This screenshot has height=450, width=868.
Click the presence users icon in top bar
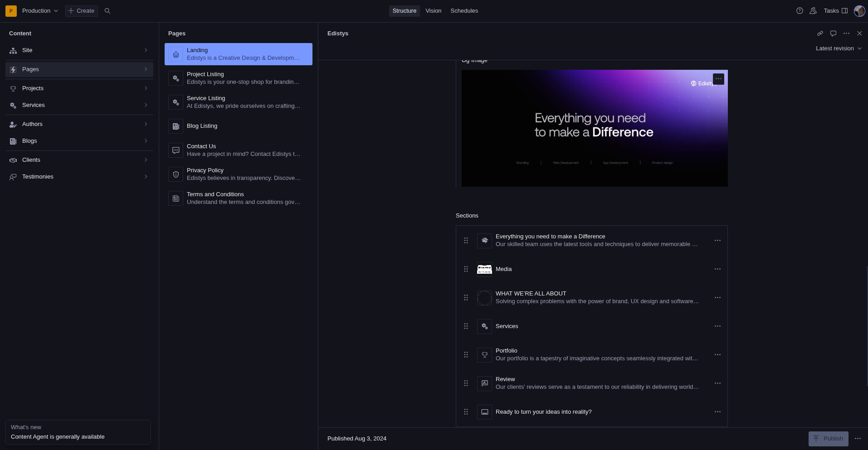(x=813, y=11)
